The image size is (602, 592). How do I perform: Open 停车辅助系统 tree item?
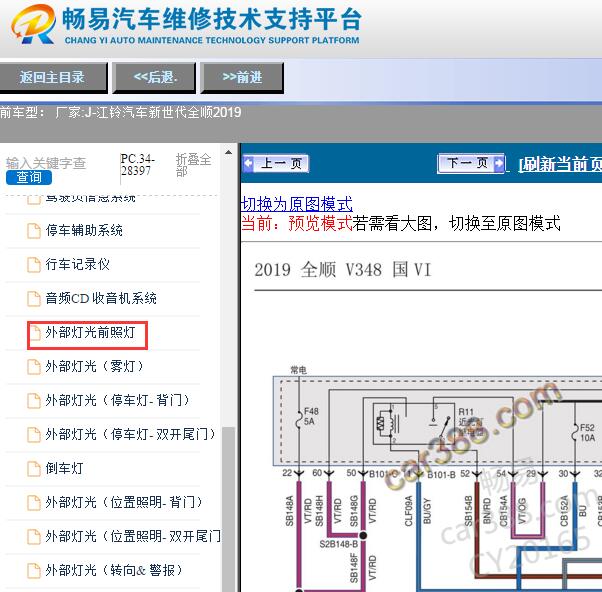pyautogui.click(x=84, y=230)
